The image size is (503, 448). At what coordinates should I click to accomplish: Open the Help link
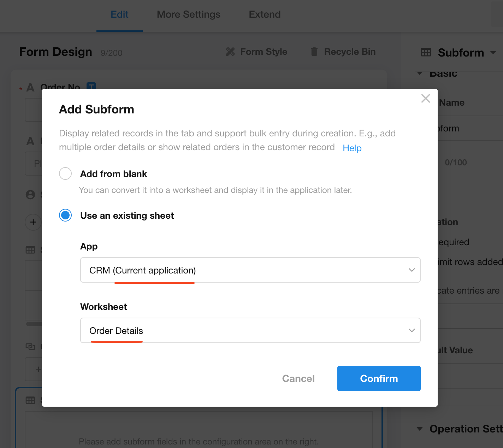pyautogui.click(x=352, y=148)
